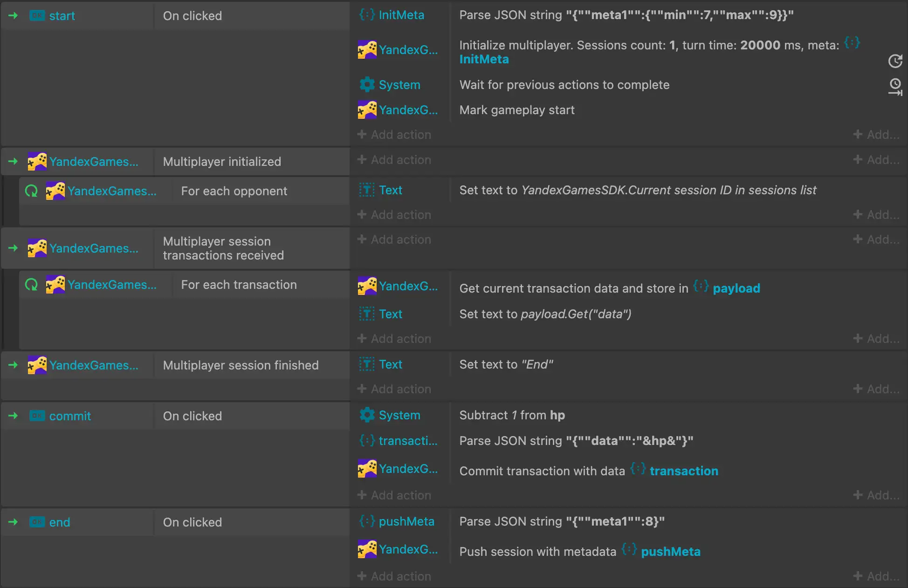
Task: Select the Subtract 1 from hp action
Action: 512,415
